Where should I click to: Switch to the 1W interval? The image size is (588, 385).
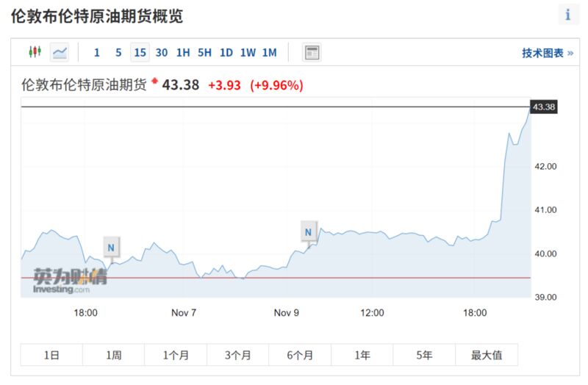coord(248,52)
